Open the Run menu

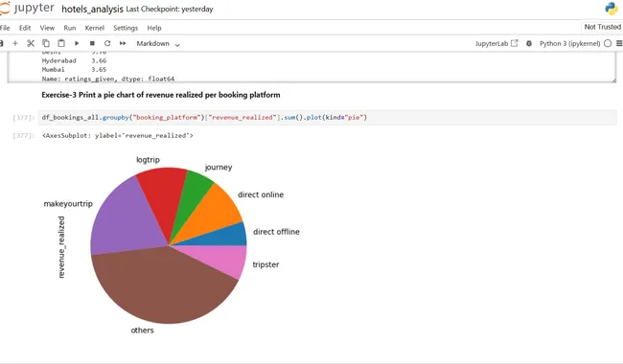click(x=70, y=28)
